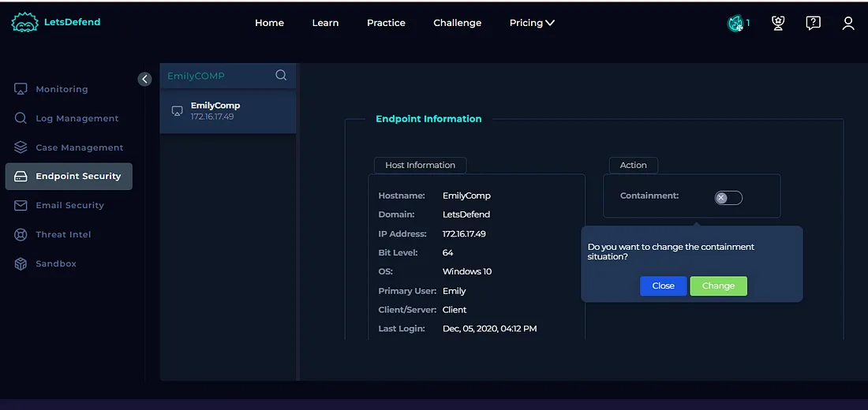
Task: Open the trophy achievements icon
Action: tap(778, 23)
